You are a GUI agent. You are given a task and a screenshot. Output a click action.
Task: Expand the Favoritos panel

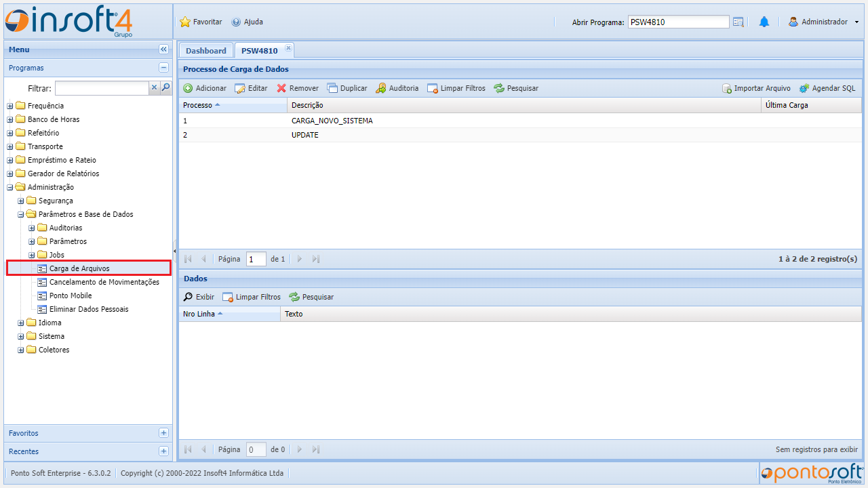click(163, 433)
